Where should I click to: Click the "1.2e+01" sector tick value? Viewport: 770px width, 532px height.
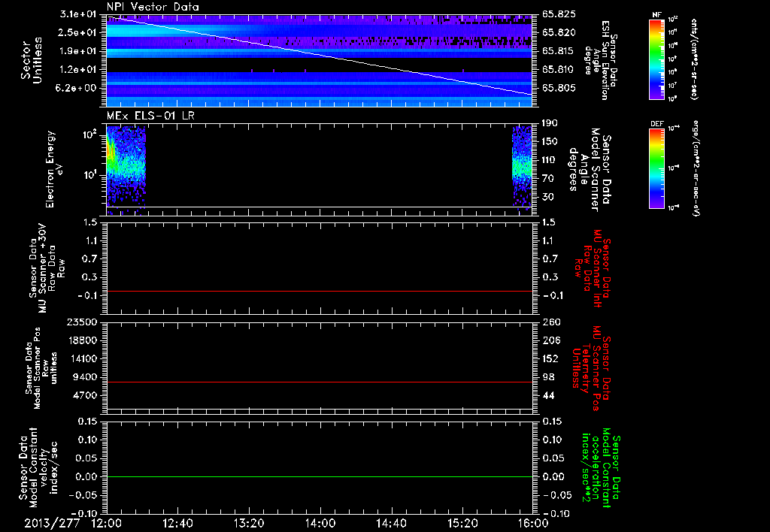pyautogui.click(x=79, y=70)
